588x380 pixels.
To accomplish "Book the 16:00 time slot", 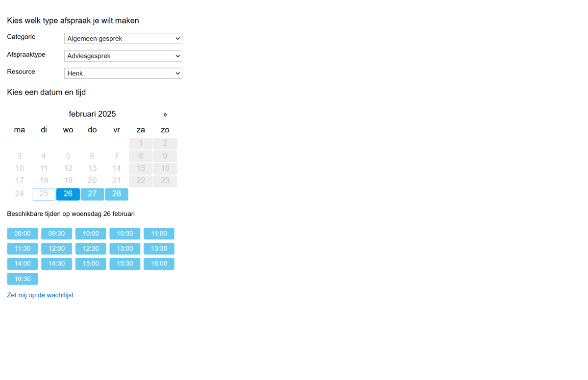I will (159, 264).
